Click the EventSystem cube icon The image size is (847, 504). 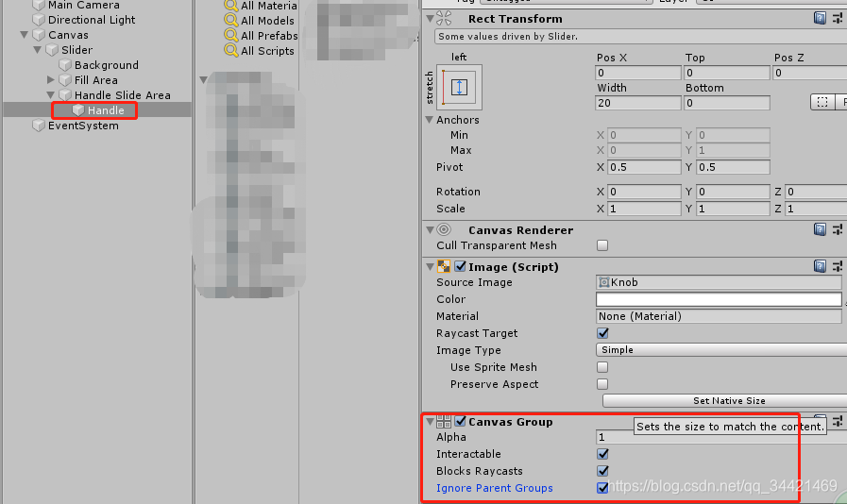(39, 126)
